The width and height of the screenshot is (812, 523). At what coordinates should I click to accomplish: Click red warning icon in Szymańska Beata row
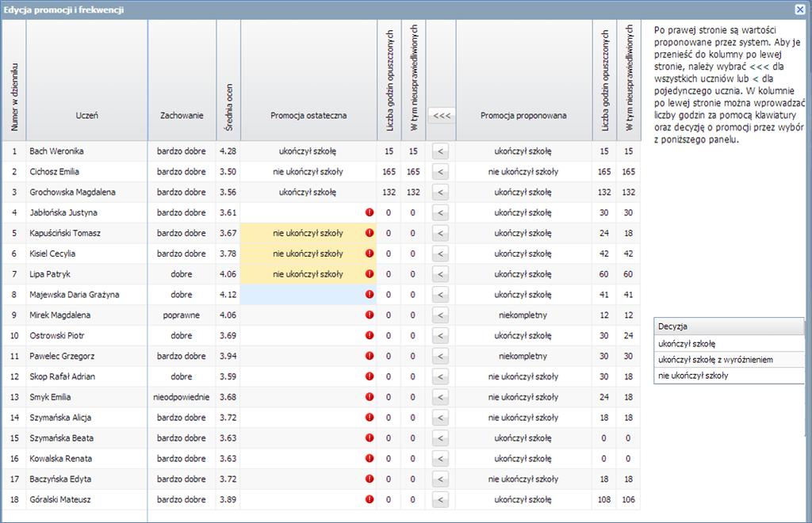click(370, 437)
